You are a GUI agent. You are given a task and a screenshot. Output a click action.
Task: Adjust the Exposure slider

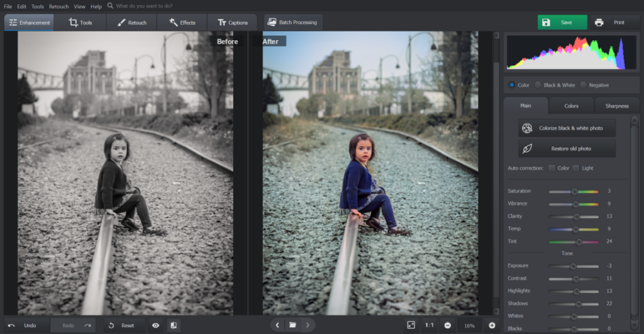click(573, 266)
